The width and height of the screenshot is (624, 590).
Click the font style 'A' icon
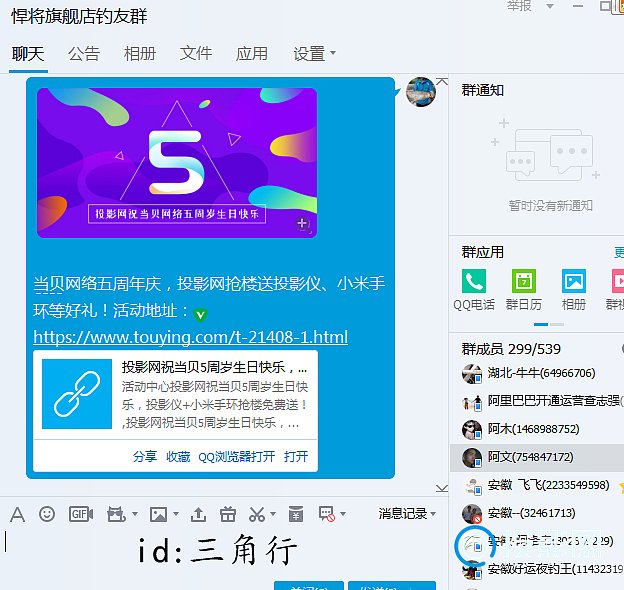coord(17,514)
